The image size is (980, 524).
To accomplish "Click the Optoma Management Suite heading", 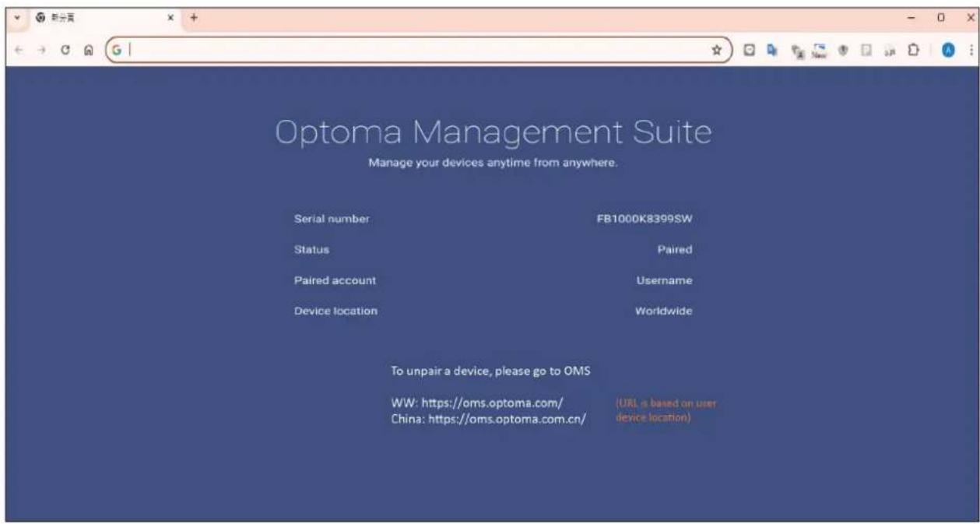I will click(494, 133).
